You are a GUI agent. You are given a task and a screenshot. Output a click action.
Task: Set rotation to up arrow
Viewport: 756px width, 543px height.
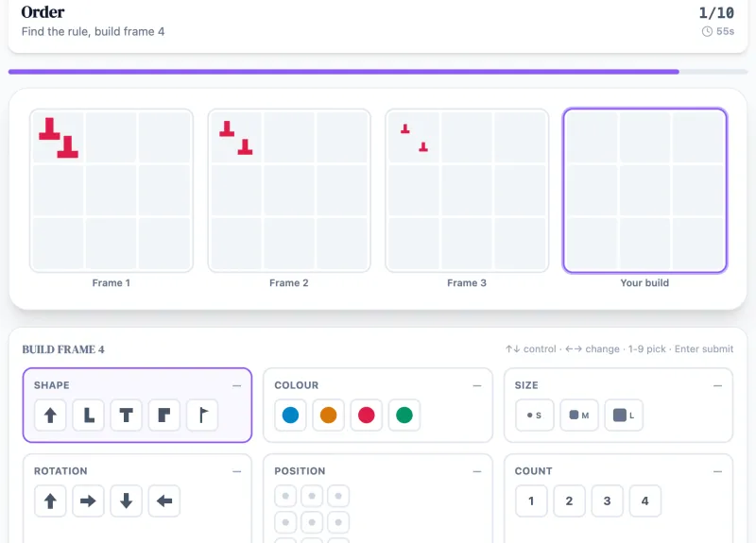point(50,501)
